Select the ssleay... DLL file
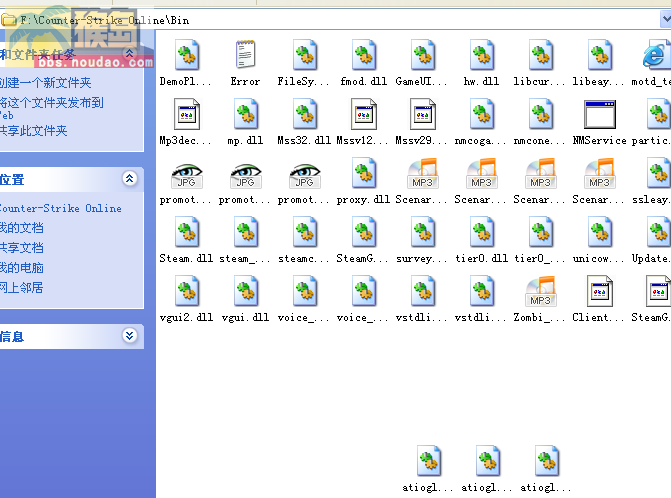 click(658, 173)
